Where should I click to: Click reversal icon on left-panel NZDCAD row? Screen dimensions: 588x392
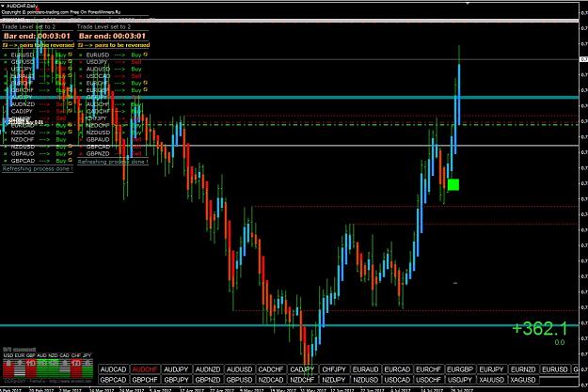(71, 132)
